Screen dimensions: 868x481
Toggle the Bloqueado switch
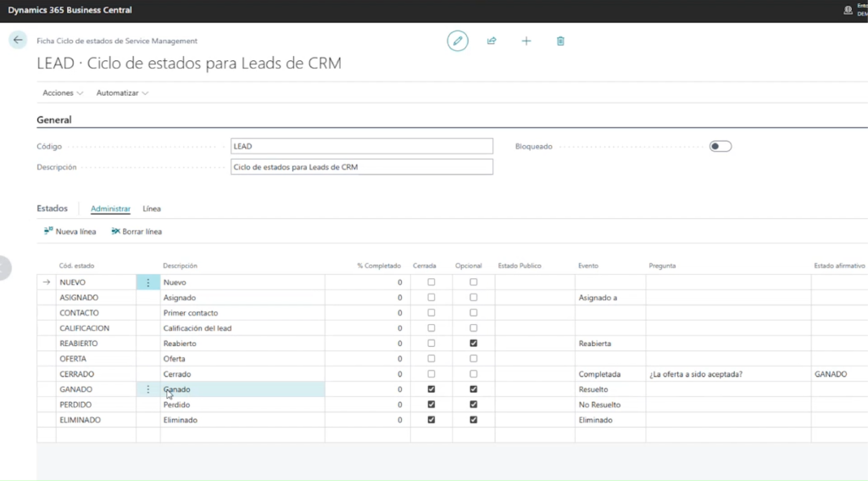coord(720,146)
